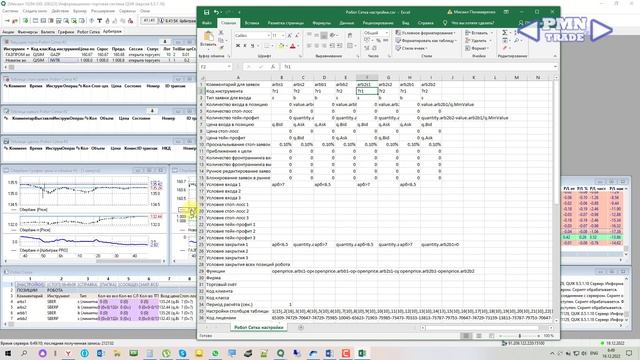Switch to Data ribbon tab (Данные)
This screenshot has width=640, height=360.
(x=346, y=23)
